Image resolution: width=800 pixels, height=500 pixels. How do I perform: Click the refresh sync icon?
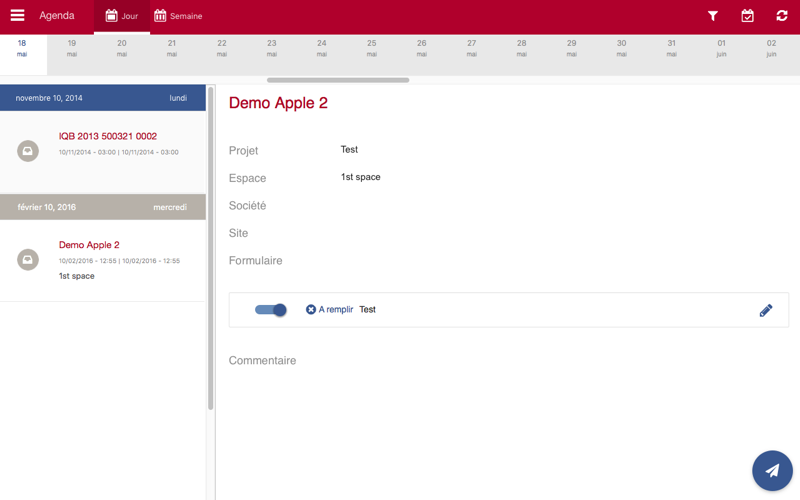(x=782, y=16)
